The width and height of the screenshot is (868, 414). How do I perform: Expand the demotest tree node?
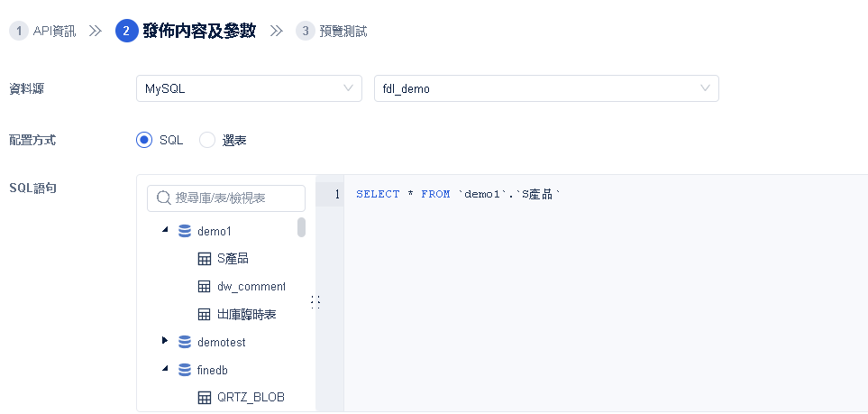pos(165,341)
